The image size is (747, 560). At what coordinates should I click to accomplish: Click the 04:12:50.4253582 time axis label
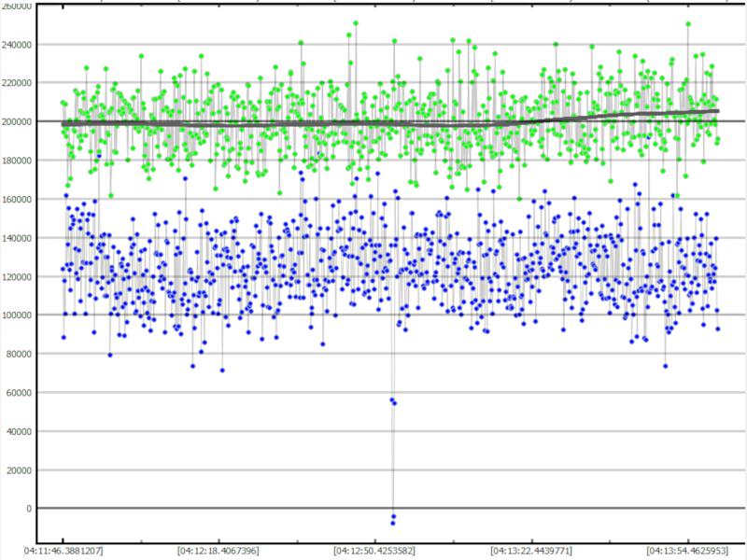coord(375,551)
